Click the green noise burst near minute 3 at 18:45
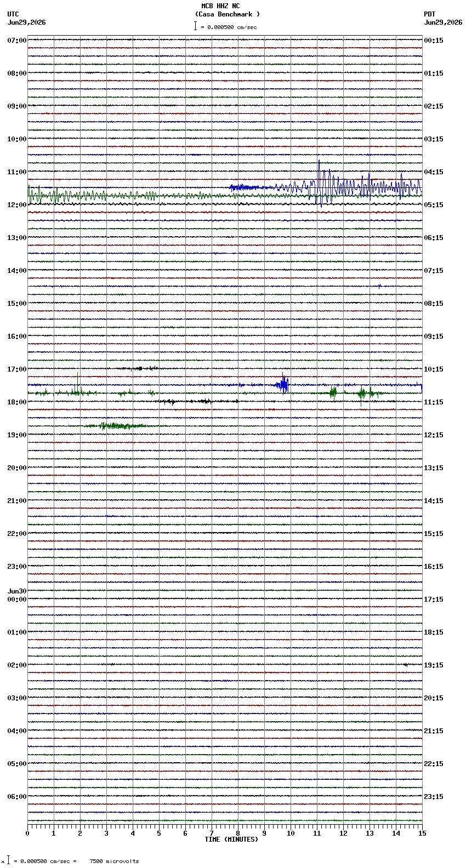Screen dimensions: 466x868 point(115,425)
